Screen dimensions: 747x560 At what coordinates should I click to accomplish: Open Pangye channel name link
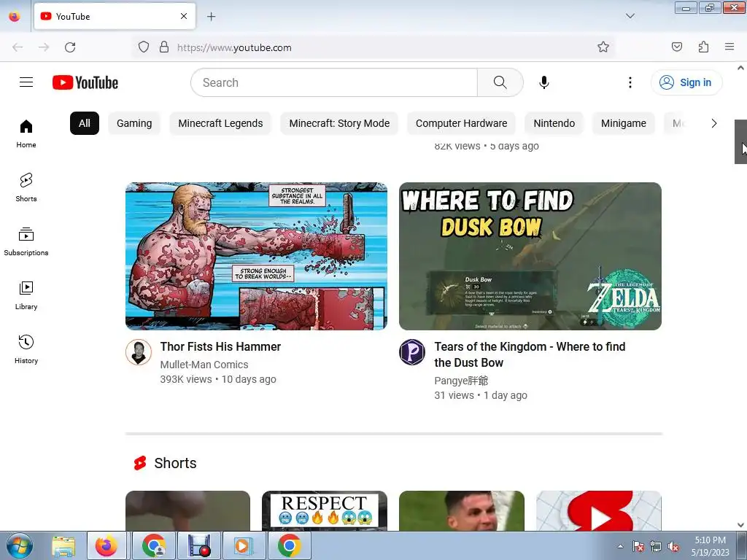(461, 381)
